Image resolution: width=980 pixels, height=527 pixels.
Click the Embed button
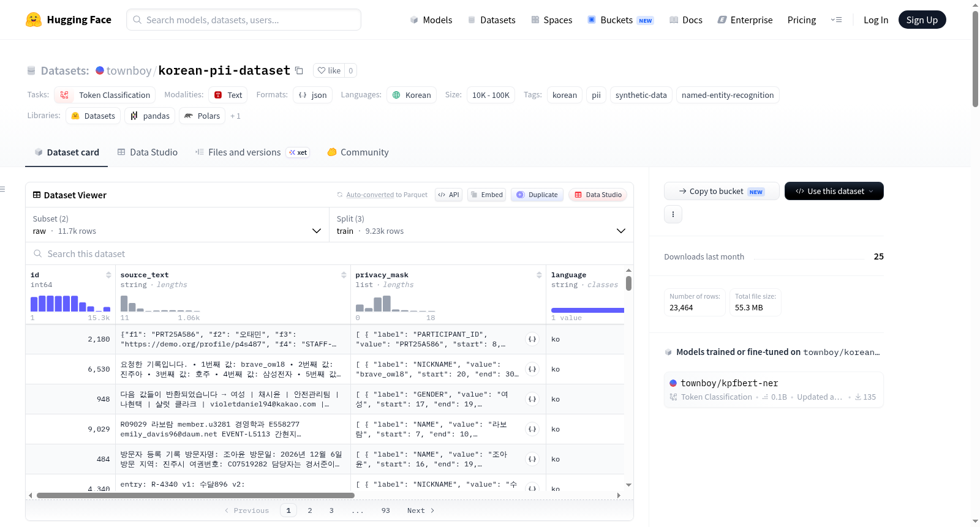pyautogui.click(x=486, y=195)
